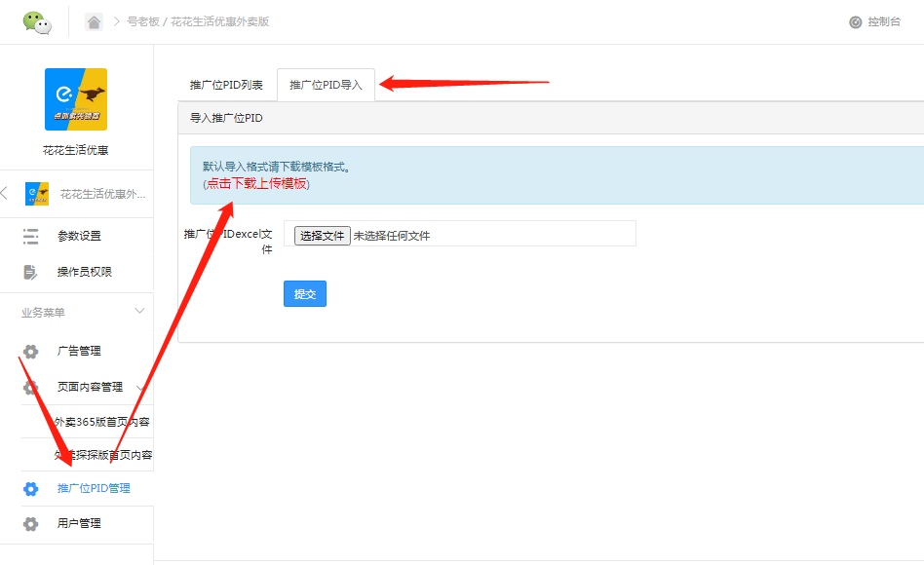Open breadcrumb 号老板 / 花花生活优惠外卖版
The height and width of the screenshot is (565, 924).
[x=198, y=21]
